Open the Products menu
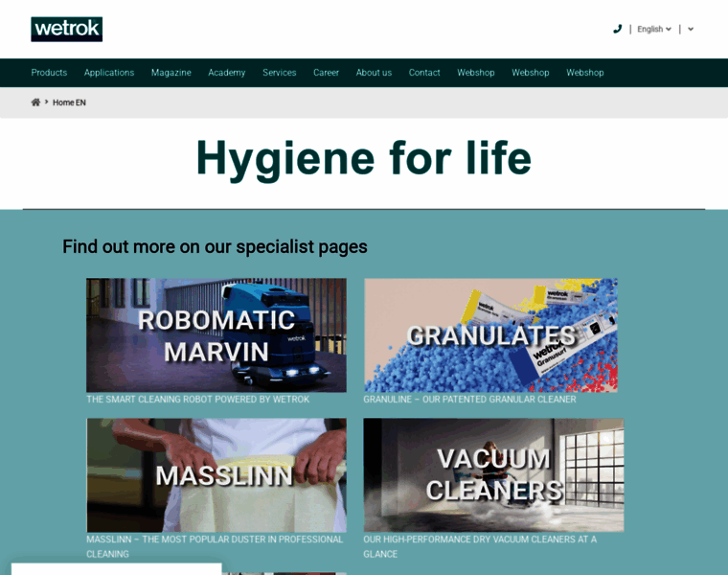Viewport: 728px width, 575px height. (x=49, y=73)
